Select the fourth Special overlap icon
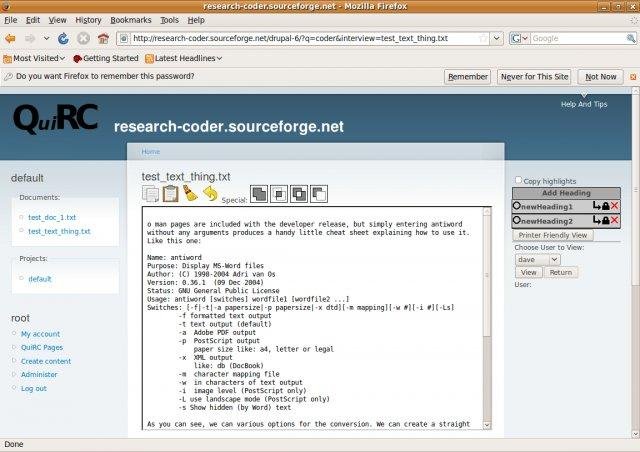This screenshot has height=452, width=640. (x=319, y=194)
